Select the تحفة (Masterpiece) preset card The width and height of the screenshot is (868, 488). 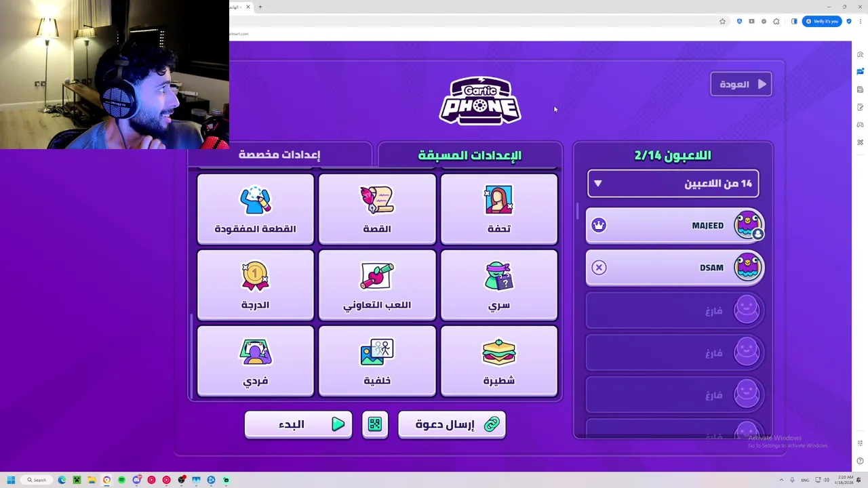[x=499, y=209]
